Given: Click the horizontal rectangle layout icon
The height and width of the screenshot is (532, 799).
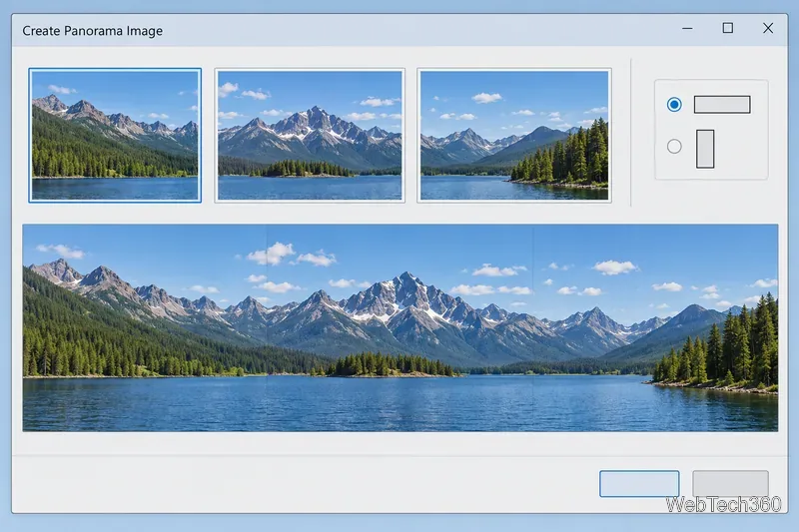Looking at the screenshot, I should [722, 105].
